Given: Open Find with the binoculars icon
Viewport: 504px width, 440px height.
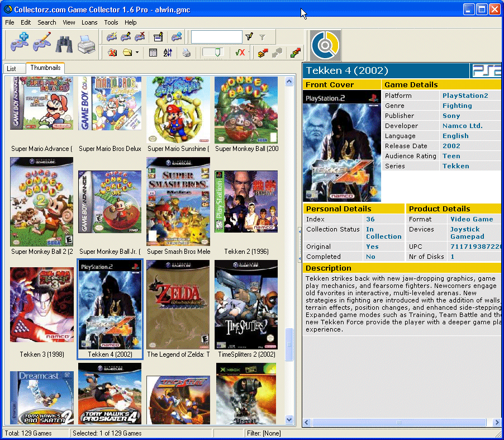Looking at the screenshot, I should 64,44.
